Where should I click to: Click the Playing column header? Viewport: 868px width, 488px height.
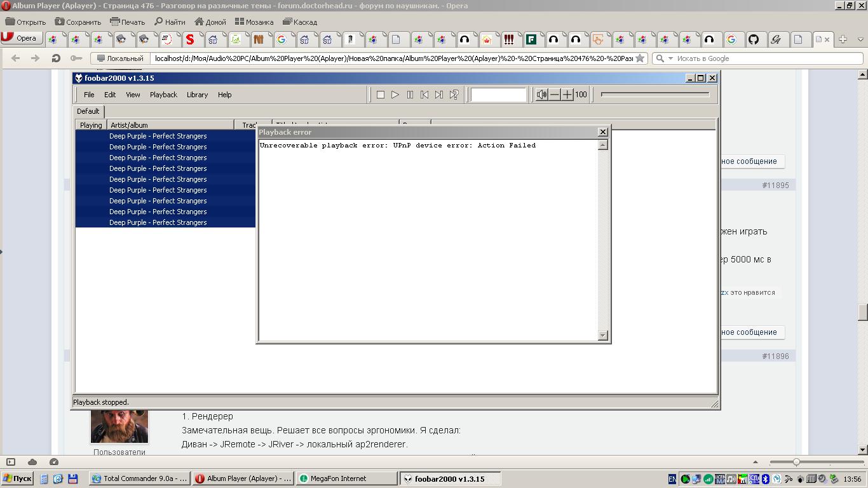91,125
